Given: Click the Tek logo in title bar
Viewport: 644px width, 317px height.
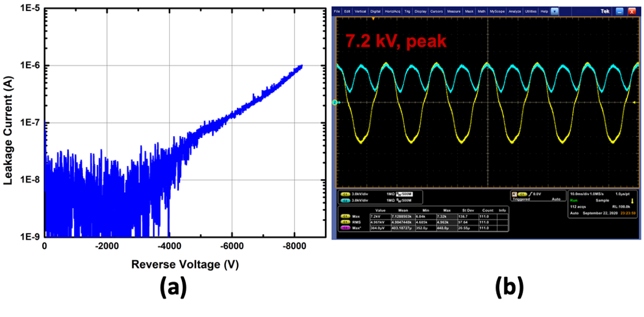Looking at the screenshot, I should (606, 11).
